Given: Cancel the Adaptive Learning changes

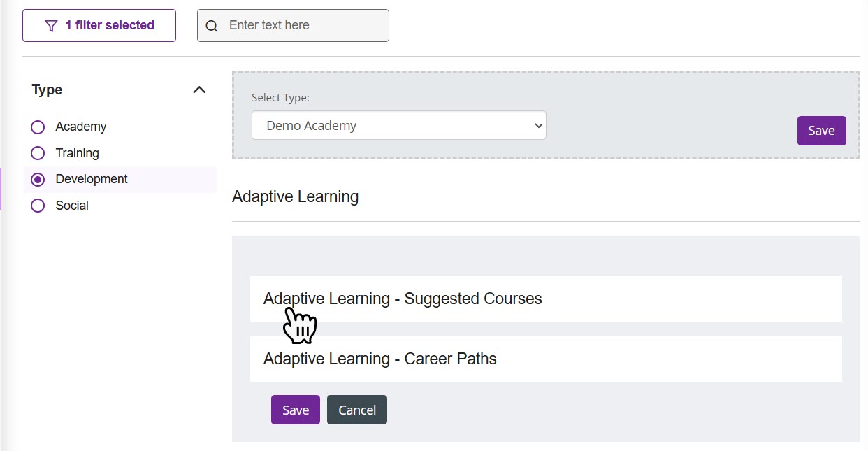Looking at the screenshot, I should [x=356, y=410].
